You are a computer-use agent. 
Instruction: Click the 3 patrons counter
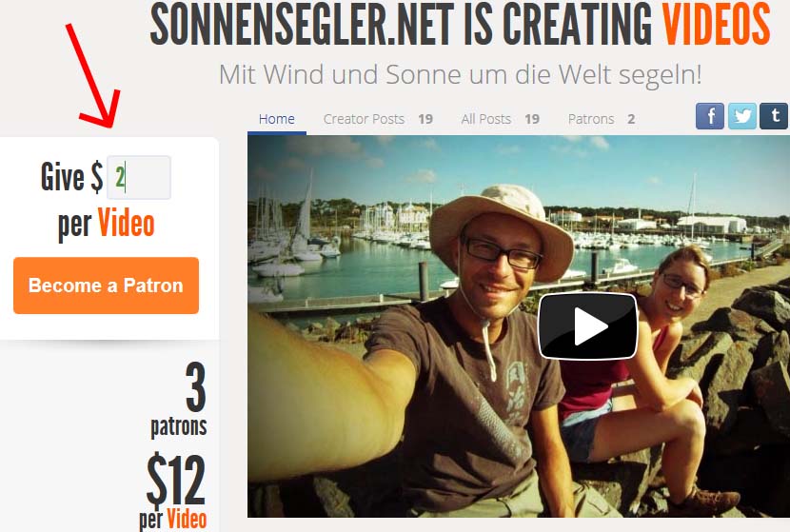179,400
